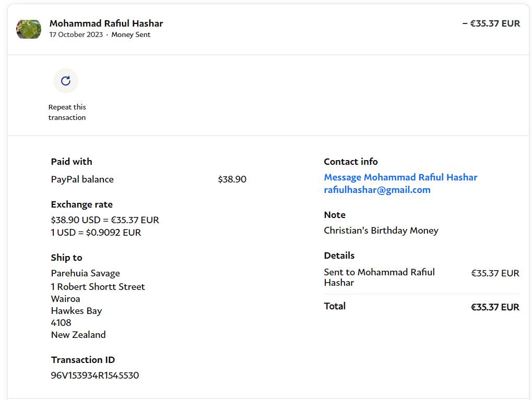Click the circular repeat transaction arrow icon

point(66,81)
